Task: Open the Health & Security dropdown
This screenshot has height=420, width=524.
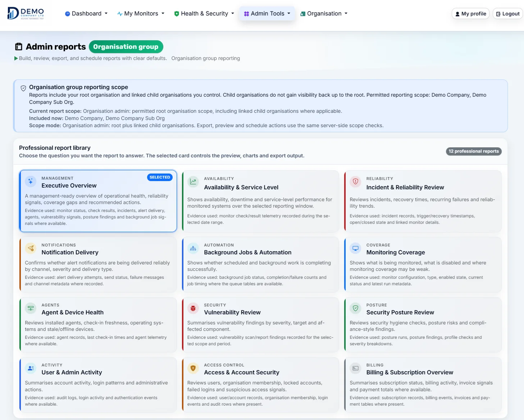Action: click(204, 14)
